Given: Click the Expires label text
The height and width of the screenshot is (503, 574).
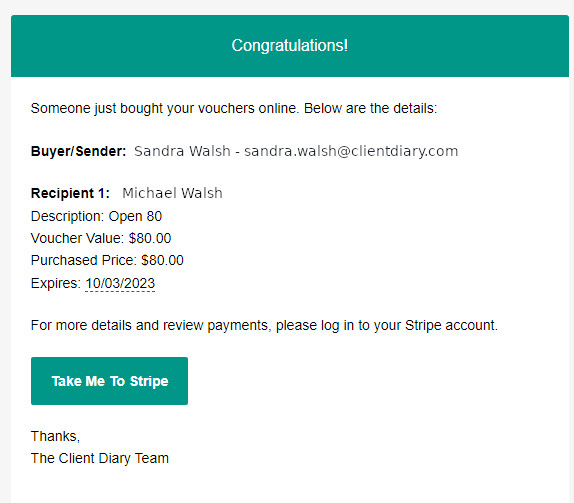Looking at the screenshot, I should 56,283.
